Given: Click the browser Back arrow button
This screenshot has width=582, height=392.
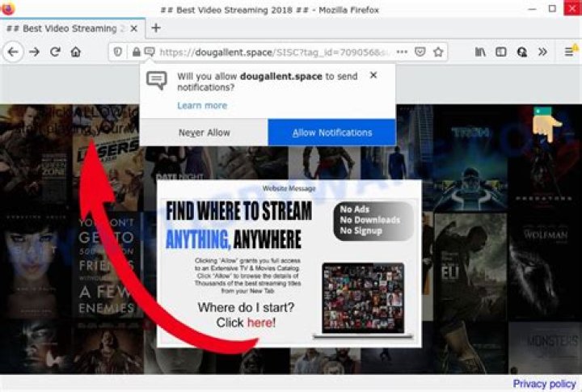Looking at the screenshot, I should (13, 52).
